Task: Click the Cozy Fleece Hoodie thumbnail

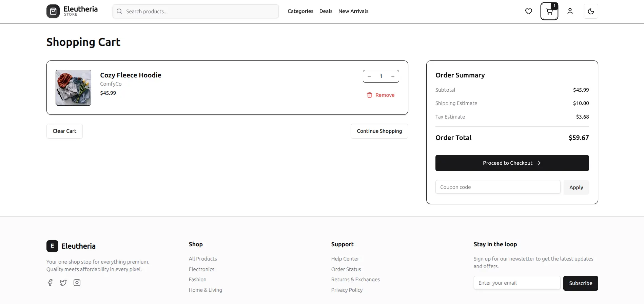Action: 73,88
